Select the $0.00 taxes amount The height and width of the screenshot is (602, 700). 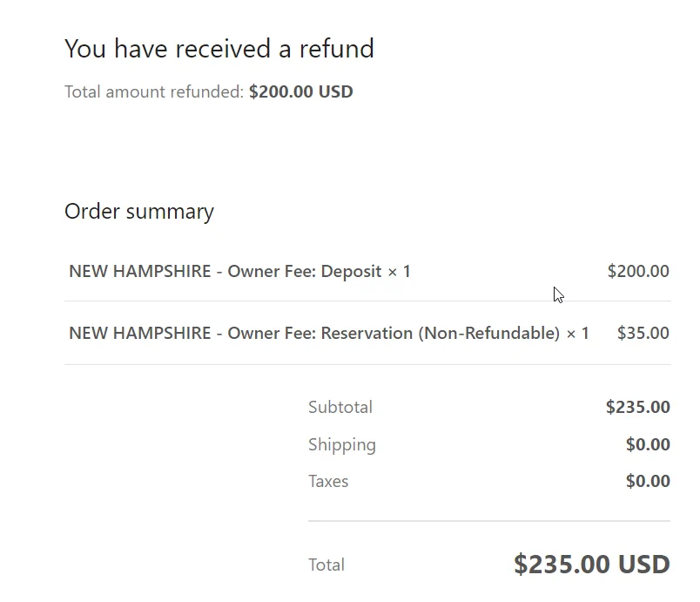(x=648, y=481)
